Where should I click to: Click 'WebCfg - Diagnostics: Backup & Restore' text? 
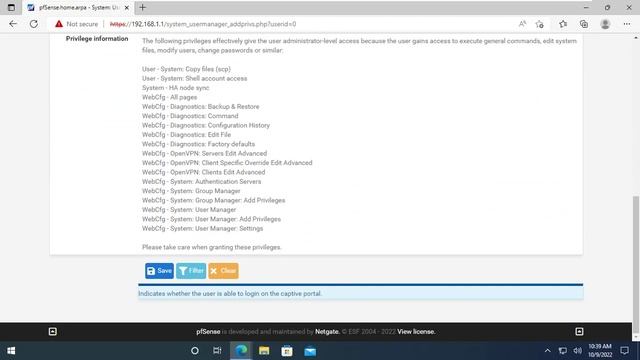(x=200, y=107)
